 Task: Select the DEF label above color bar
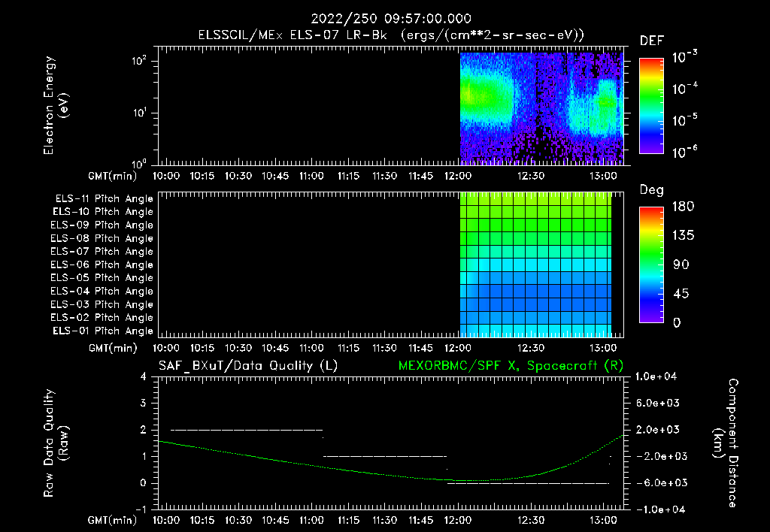(652, 41)
